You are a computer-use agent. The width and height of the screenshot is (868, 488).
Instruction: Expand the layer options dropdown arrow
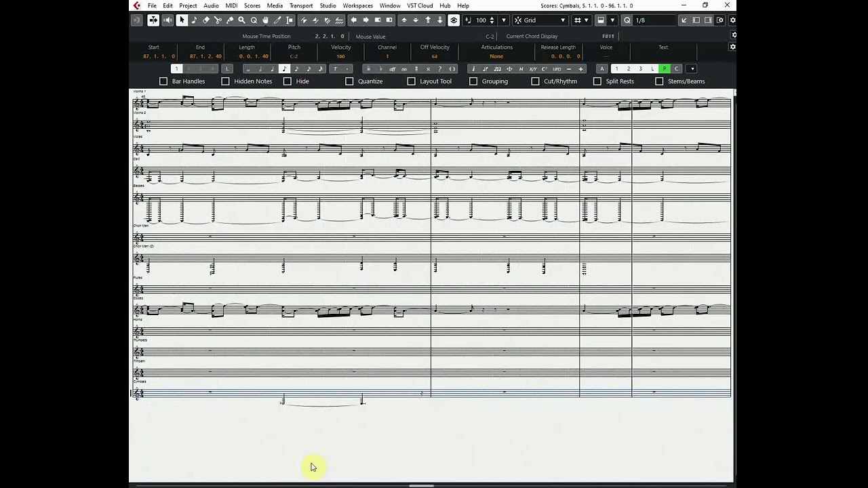click(692, 68)
